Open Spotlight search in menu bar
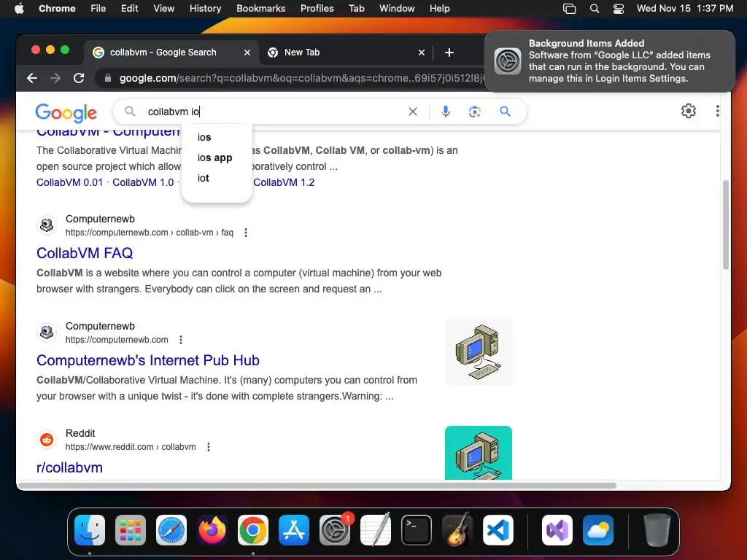This screenshot has height=560, width=747. (594, 9)
